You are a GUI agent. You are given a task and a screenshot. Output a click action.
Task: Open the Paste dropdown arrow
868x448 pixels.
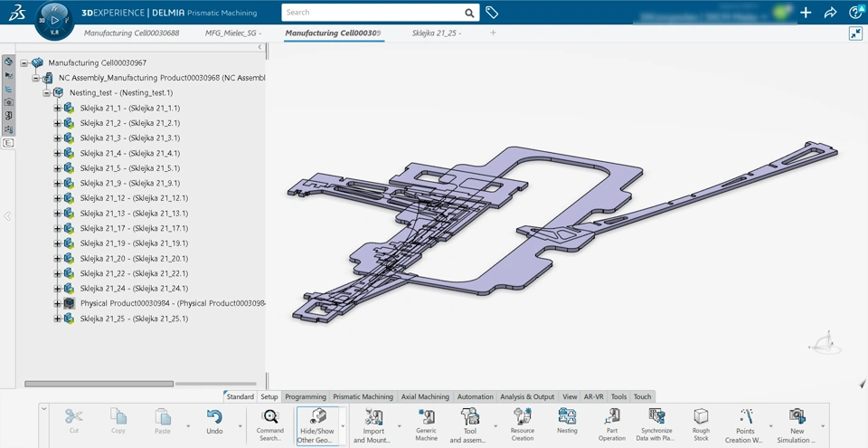coord(188,425)
